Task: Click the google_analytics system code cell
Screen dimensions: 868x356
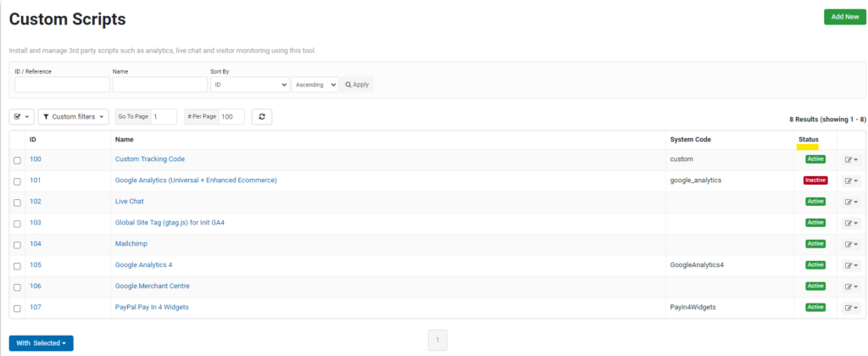Action: [695, 180]
